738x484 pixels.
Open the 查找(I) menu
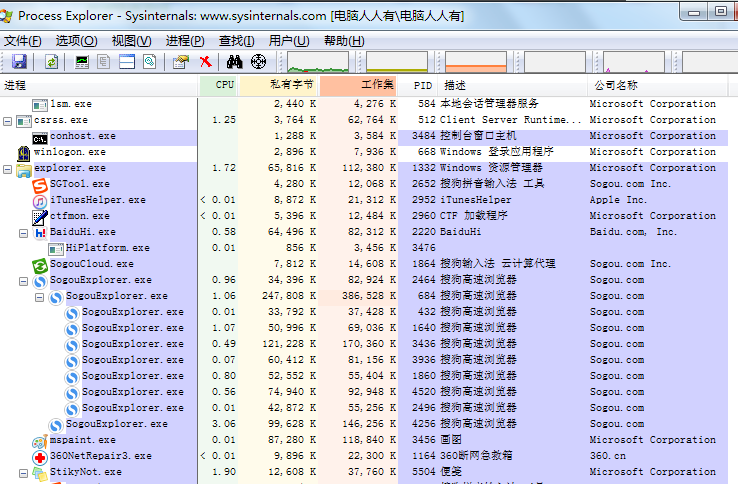point(236,41)
